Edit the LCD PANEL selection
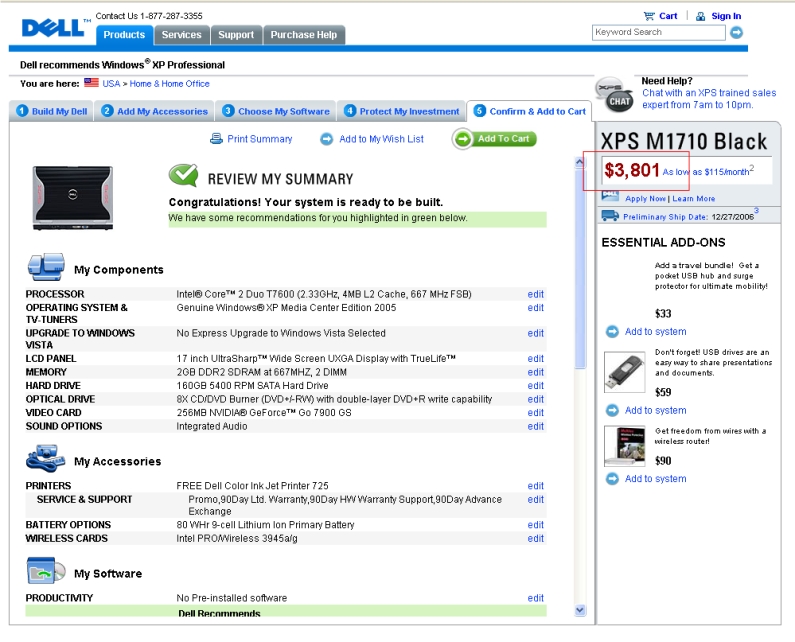 pos(535,359)
